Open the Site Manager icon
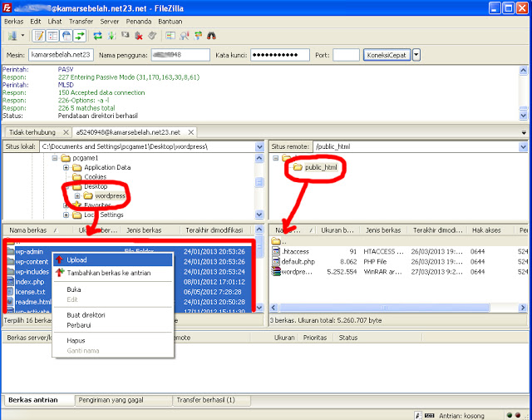The width and height of the screenshot is (532, 420). pos(12,36)
